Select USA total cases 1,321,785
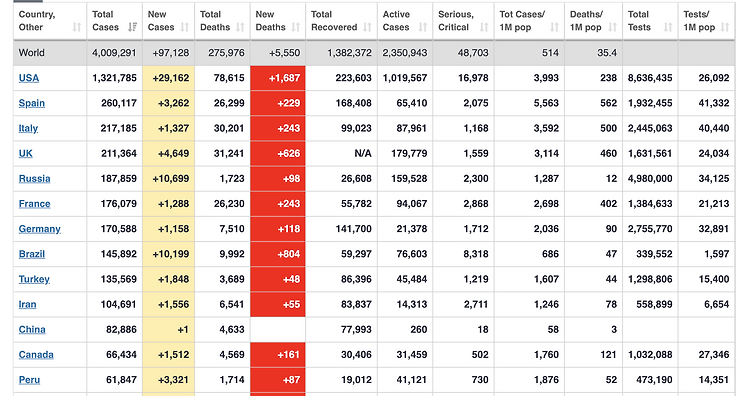This screenshot has width=750, height=396. pyautogui.click(x=114, y=78)
